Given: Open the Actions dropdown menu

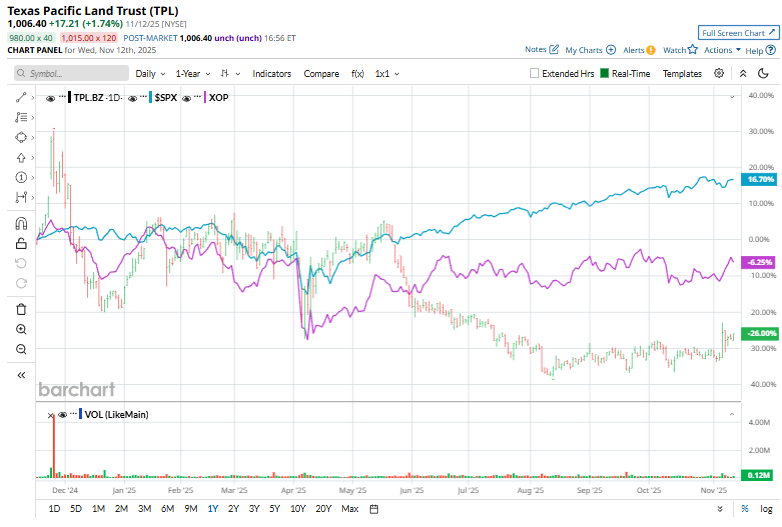Looking at the screenshot, I should (722, 49).
